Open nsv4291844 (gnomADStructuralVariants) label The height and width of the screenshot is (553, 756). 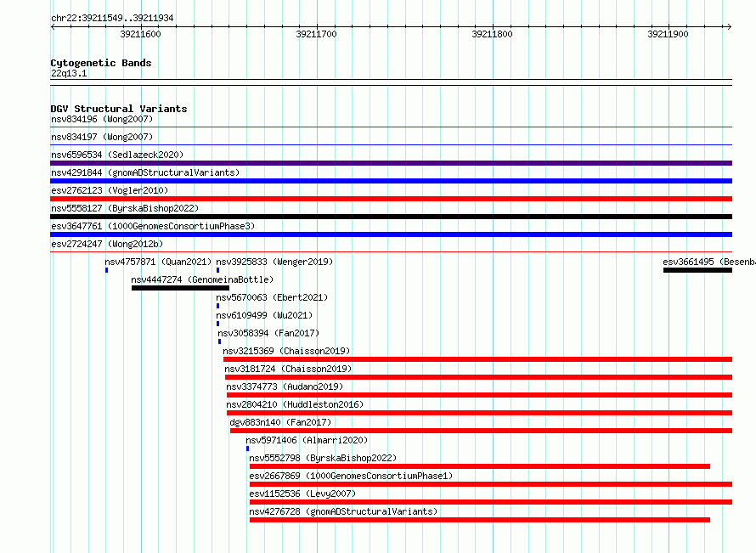tap(145, 172)
